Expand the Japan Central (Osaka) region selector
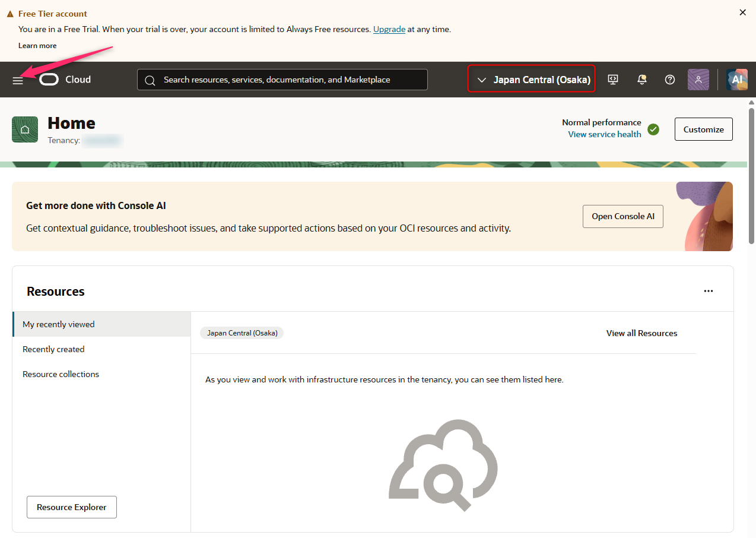756x538 pixels. point(531,80)
